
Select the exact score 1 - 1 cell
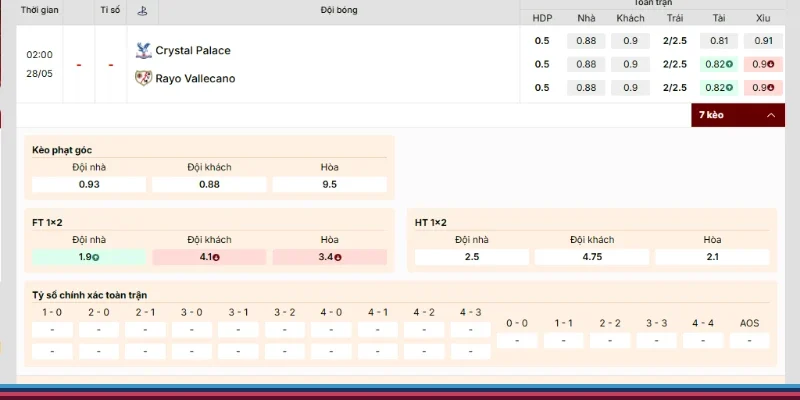point(563,340)
